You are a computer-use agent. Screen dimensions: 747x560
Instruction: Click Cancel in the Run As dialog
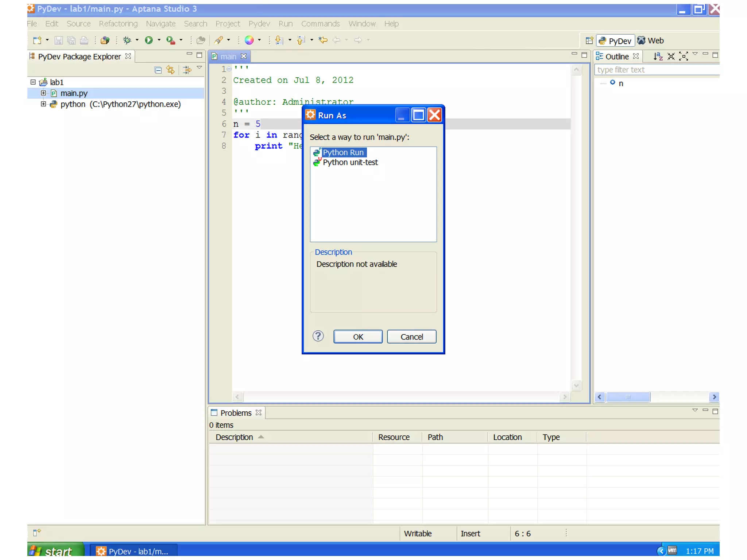pos(411,337)
